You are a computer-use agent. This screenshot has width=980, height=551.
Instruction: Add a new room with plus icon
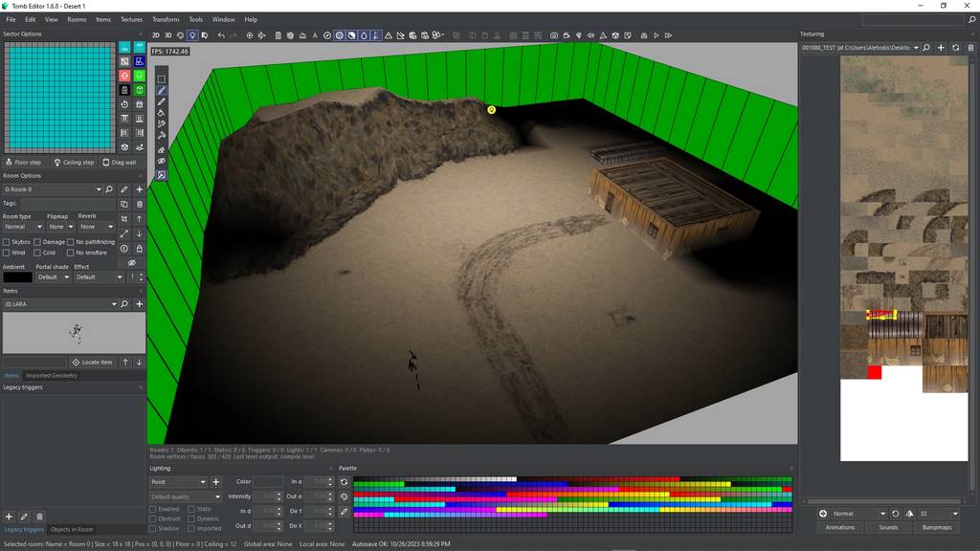tap(140, 189)
